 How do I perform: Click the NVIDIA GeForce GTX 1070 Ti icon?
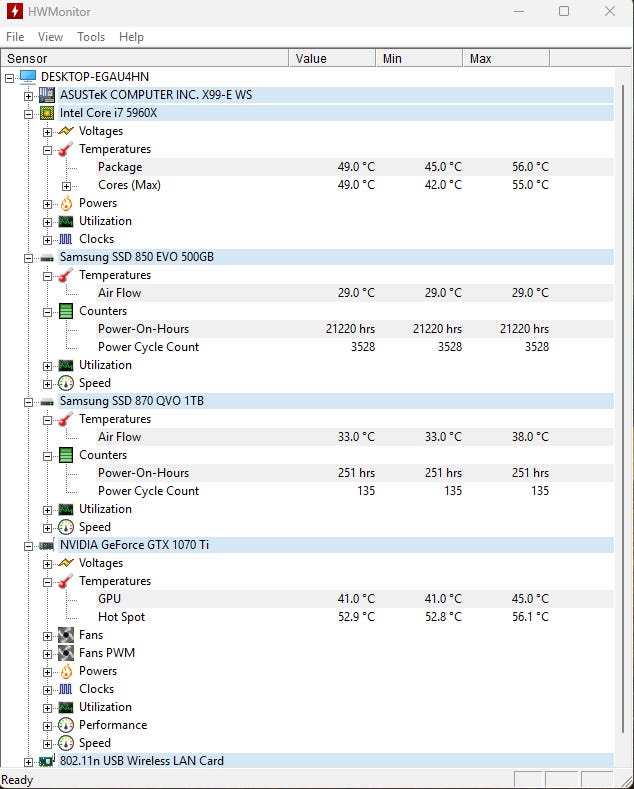47,545
